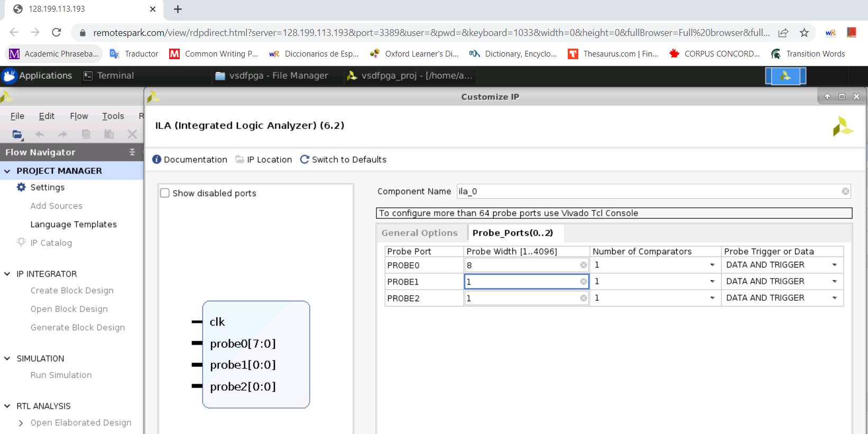868x434 pixels.
Task: Open the Applications menu in the desktop panel
Action: tap(37, 76)
